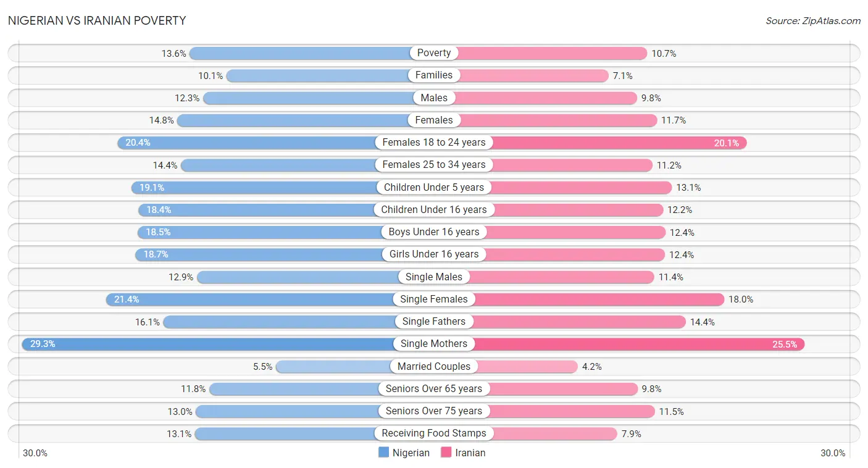
Task: Click the Nigerian Single Fathers 16.1% bar
Action: coord(299,322)
